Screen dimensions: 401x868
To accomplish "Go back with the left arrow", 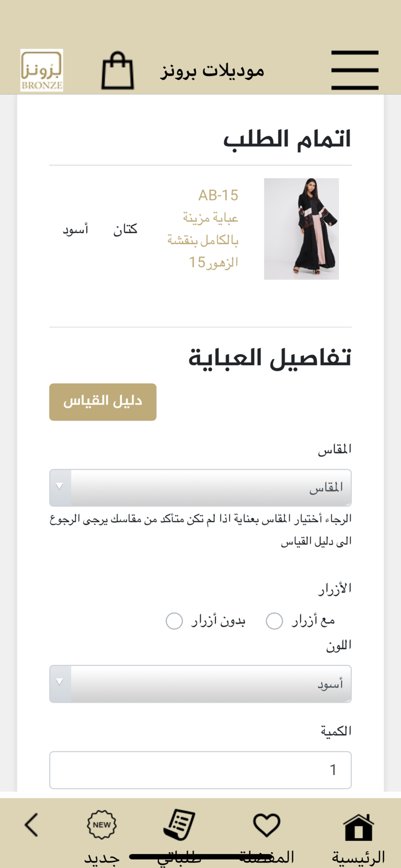I will (32, 825).
